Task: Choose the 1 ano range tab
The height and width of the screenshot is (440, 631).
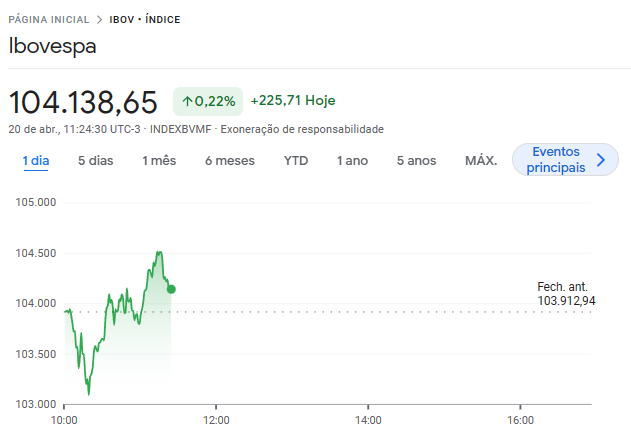Action: point(352,161)
